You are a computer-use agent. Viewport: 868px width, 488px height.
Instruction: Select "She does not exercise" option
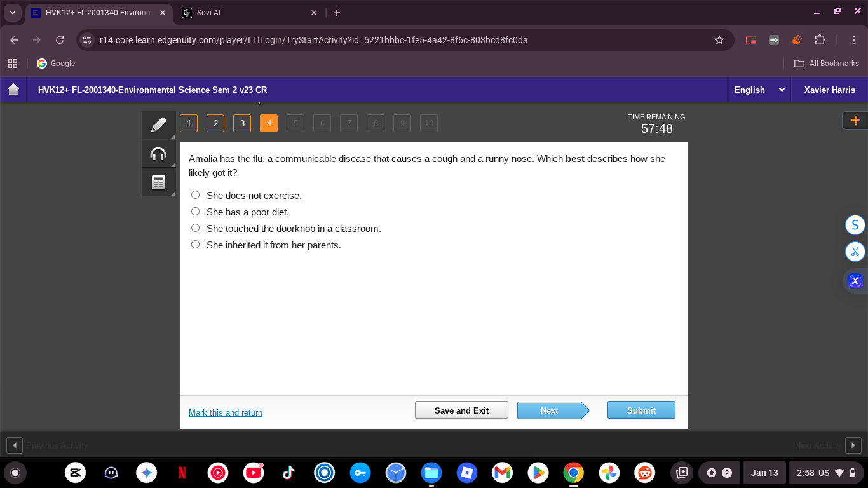click(x=196, y=195)
